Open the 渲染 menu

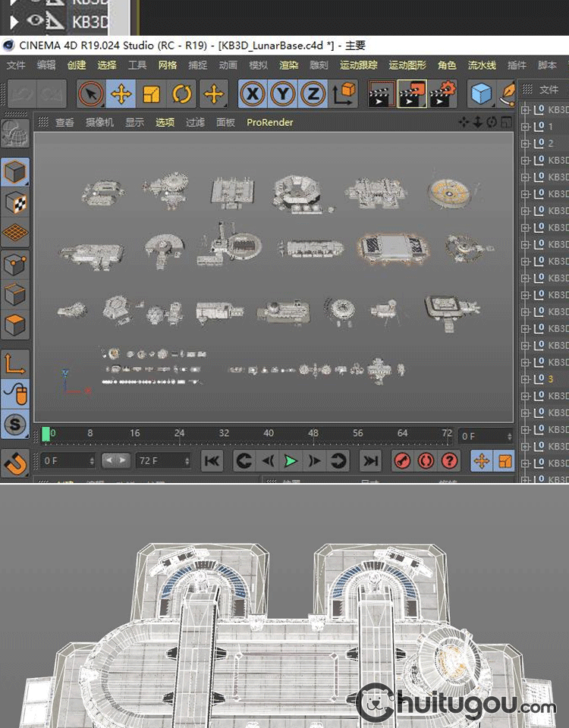click(x=289, y=65)
